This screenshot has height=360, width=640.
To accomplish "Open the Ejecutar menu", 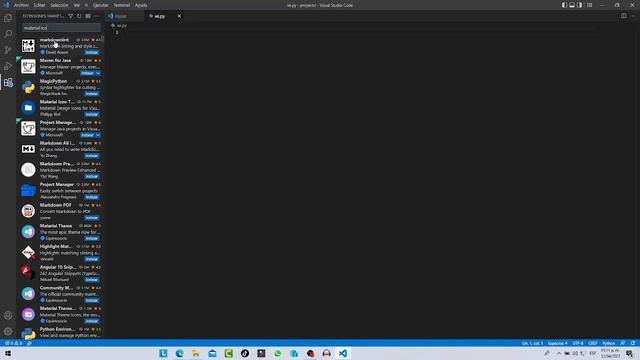I will click(x=100, y=5).
